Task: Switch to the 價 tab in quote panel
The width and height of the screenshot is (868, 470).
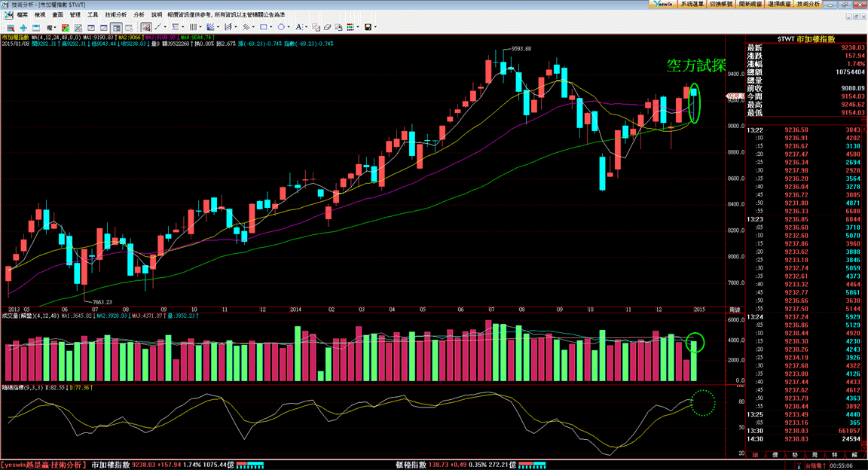Action: tap(775, 454)
